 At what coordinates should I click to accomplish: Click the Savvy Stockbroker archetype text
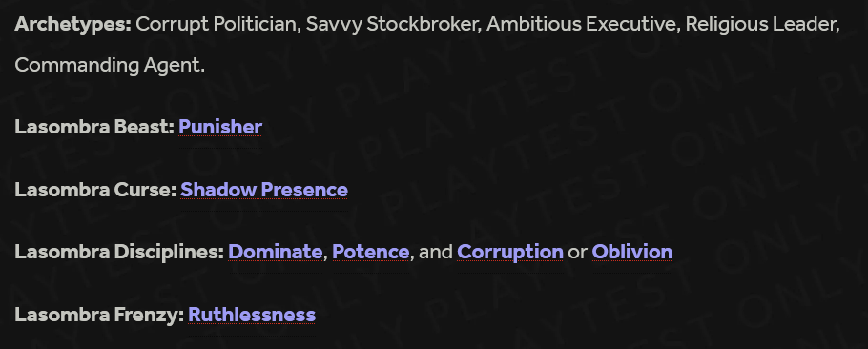(394, 25)
